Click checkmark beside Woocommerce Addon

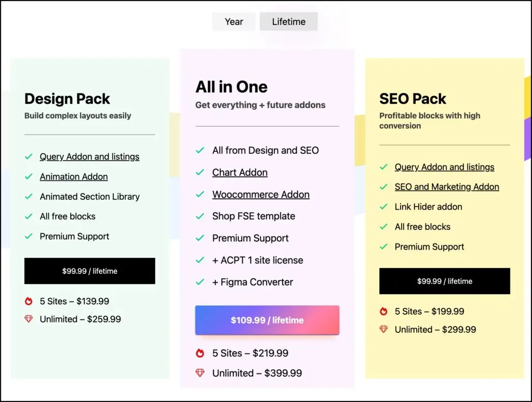click(x=200, y=194)
